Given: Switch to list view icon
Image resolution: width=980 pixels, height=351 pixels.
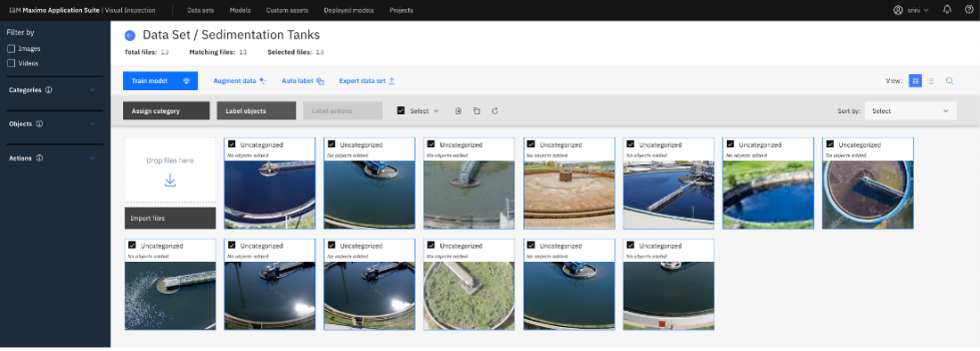Looking at the screenshot, I should point(931,80).
